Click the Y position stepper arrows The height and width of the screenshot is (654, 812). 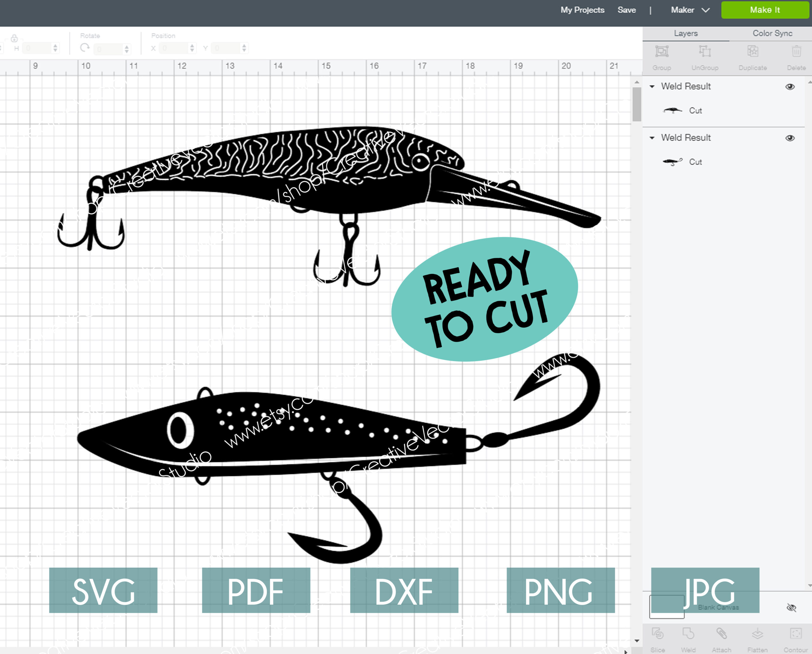[x=244, y=48]
